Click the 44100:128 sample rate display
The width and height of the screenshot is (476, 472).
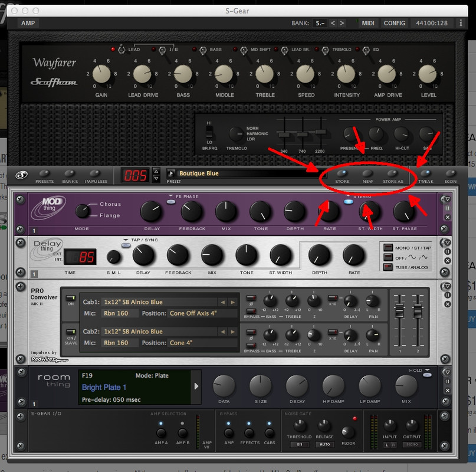[x=432, y=23]
